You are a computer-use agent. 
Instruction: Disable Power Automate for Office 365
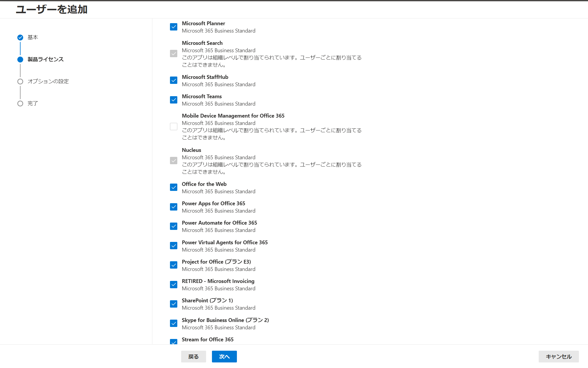[x=173, y=226]
